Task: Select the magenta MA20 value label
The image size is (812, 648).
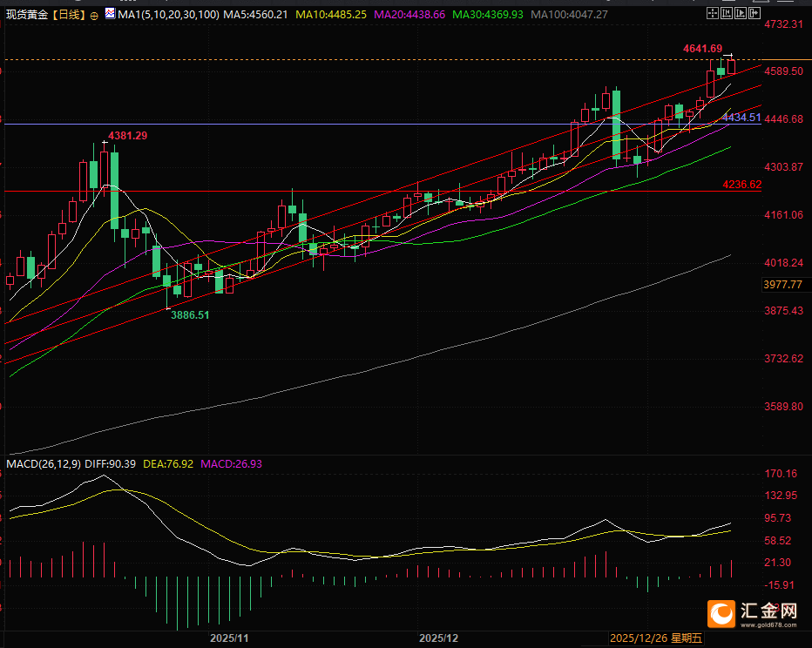Action: (x=412, y=15)
